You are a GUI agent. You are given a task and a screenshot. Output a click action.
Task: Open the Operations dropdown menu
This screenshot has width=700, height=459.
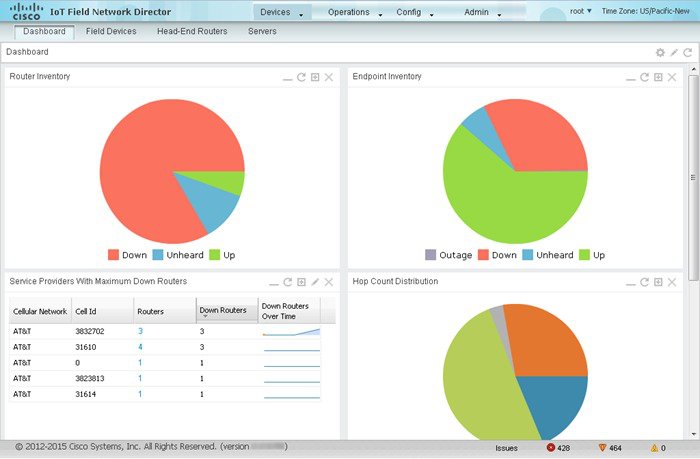[x=355, y=12]
